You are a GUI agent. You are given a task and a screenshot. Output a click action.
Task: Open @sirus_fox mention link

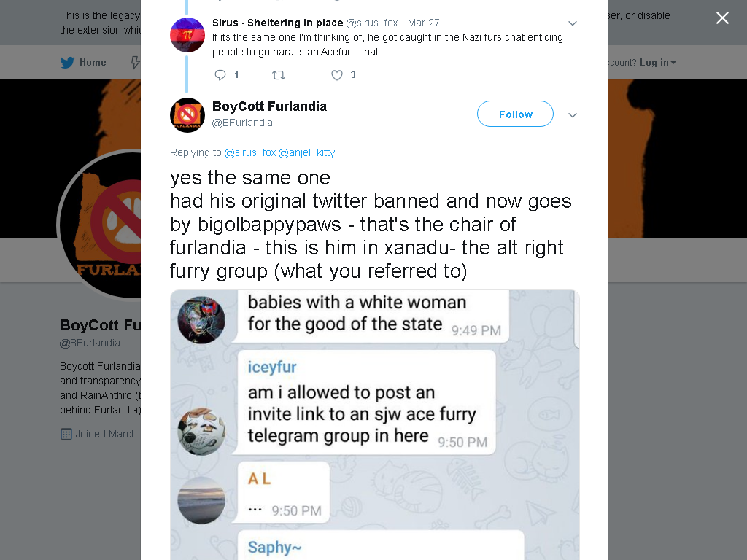(249, 152)
